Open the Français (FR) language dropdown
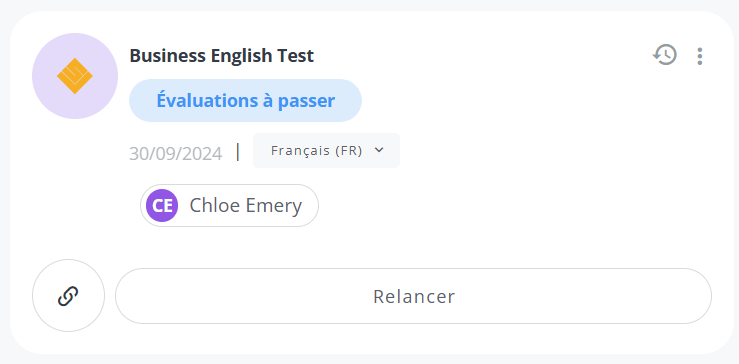Viewport: 739px width, 364px height. pos(327,150)
